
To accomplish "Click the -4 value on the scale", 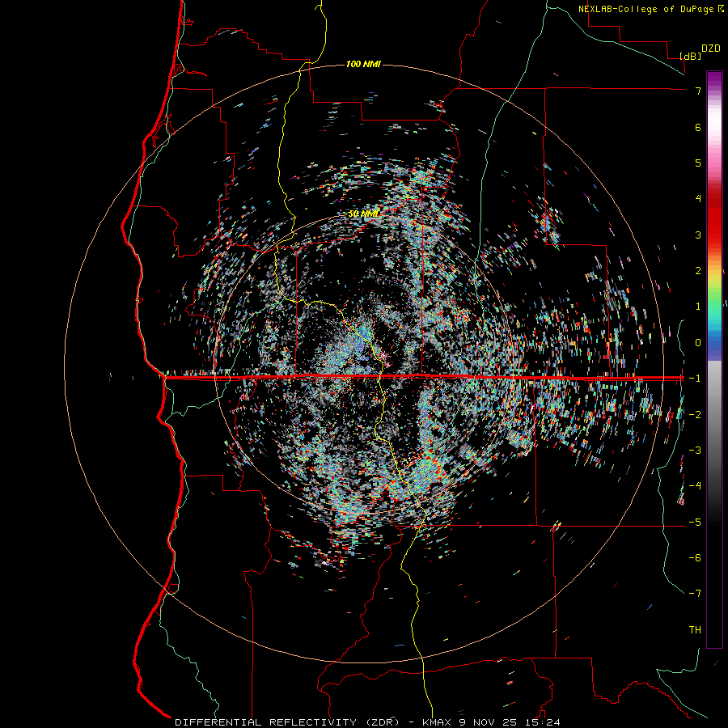I will pos(695,485).
